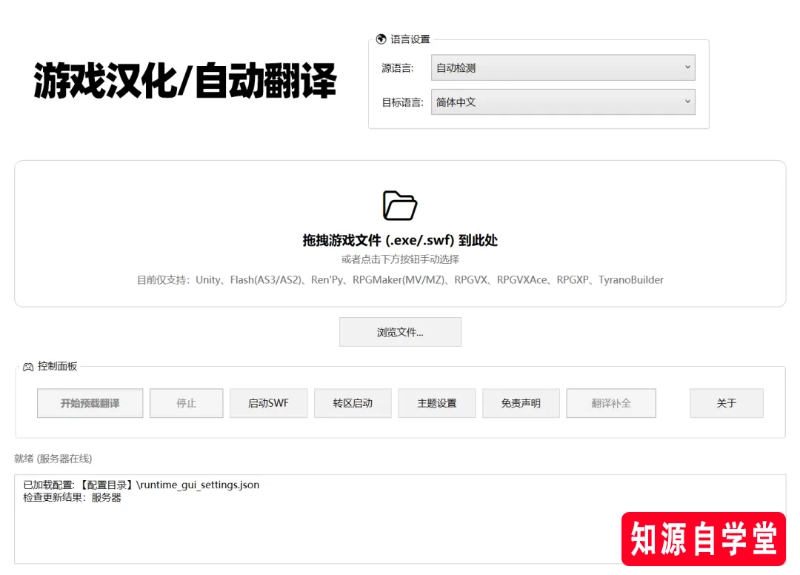Click the 检查更新结果: 服务器 log line

click(72, 497)
